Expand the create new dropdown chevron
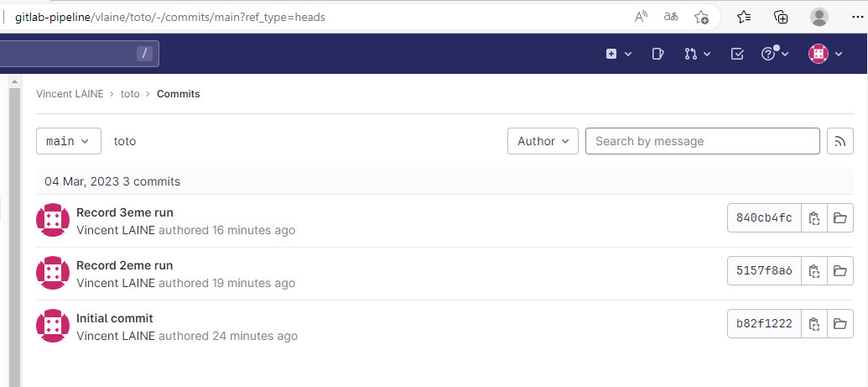This screenshot has height=387, width=868. pyautogui.click(x=628, y=54)
